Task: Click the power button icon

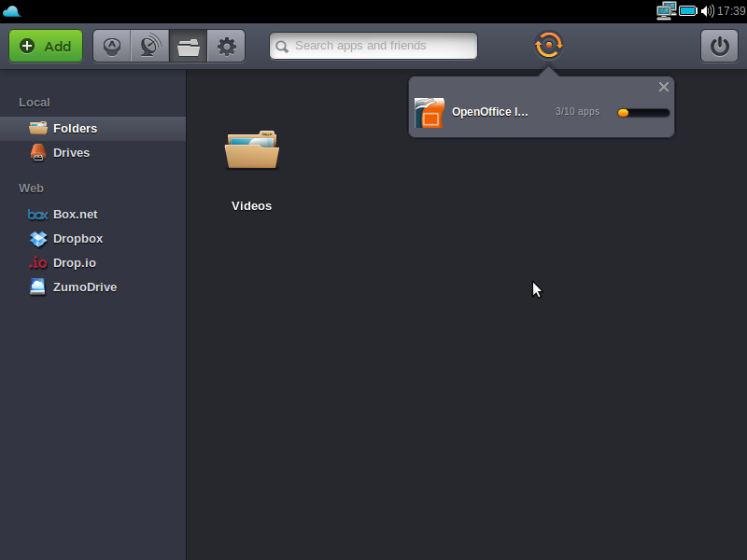Action: tap(719, 46)
